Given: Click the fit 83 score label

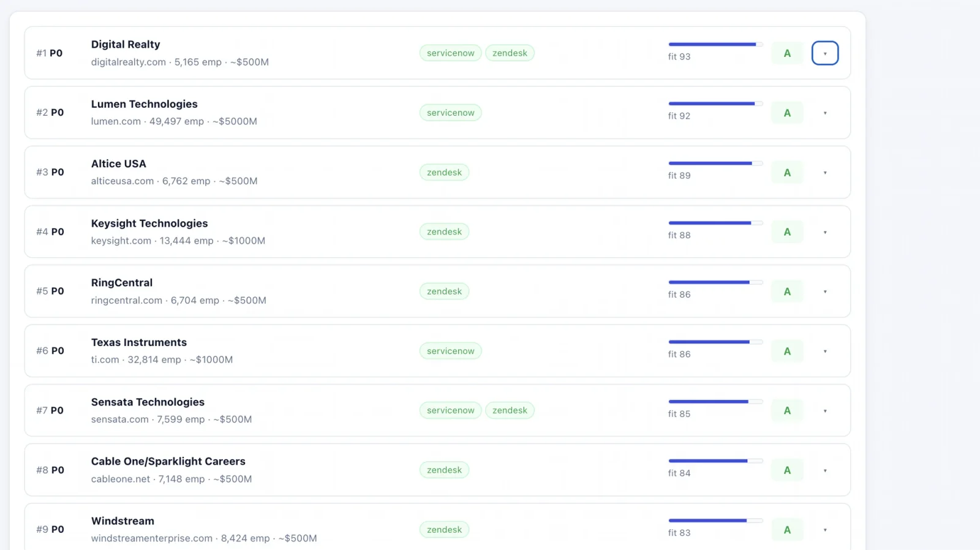Looking at the screenshot, I should click(679, 533).
